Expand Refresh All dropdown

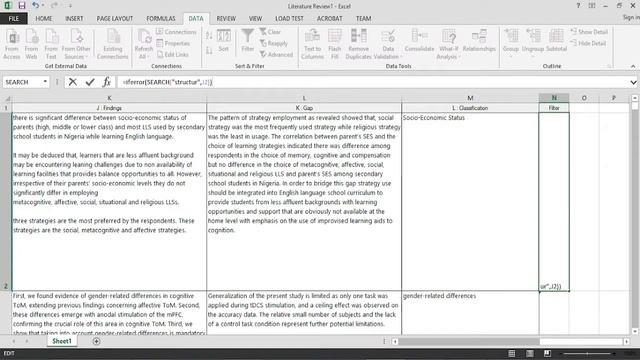[x=143, y=53]
